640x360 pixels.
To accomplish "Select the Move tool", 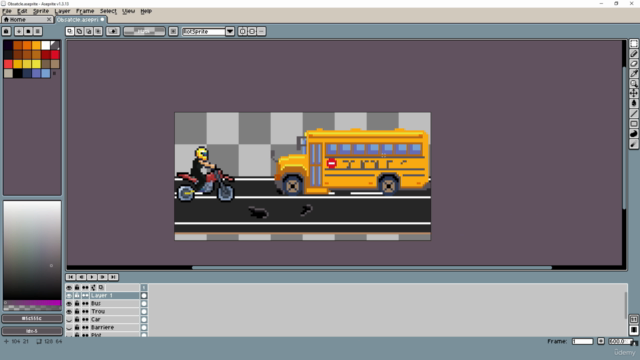I will pyautogui.click(x=633, y=93).
